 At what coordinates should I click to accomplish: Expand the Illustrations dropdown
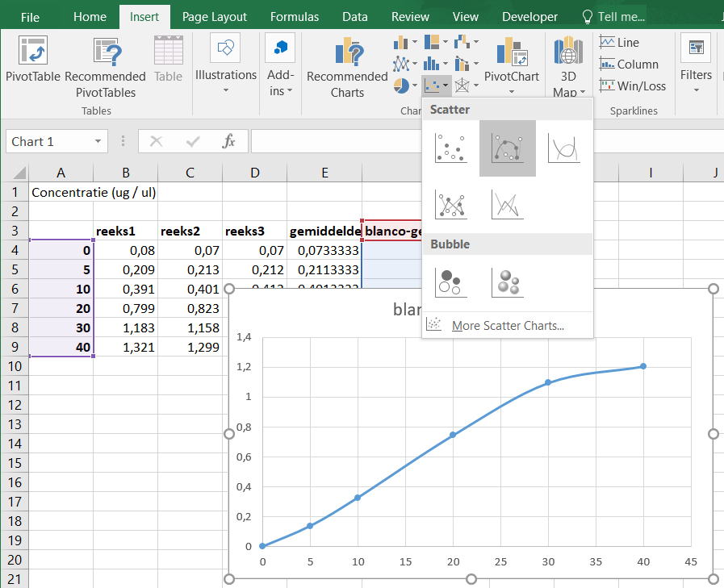pos(225,90)
